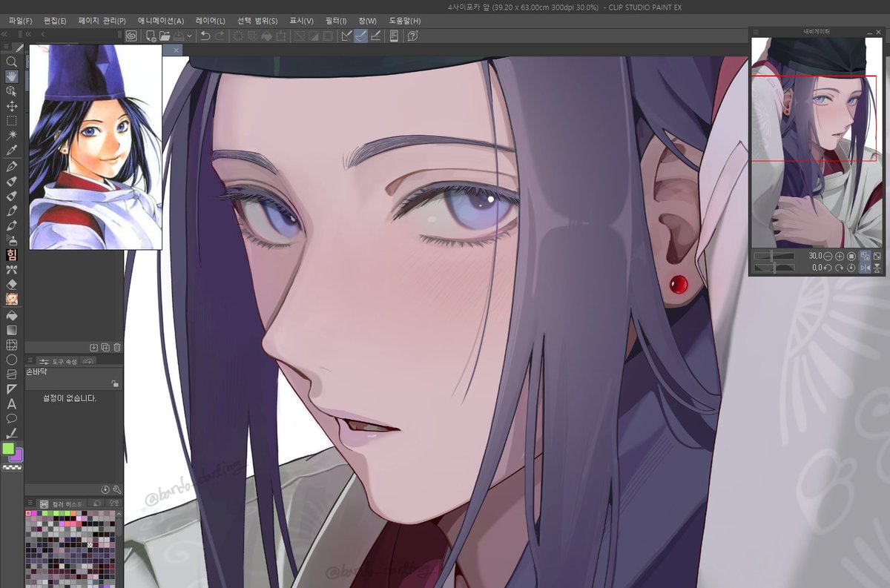Open 페이지 관리(P) menu
The image size is (890, 588).
point(102,21)
